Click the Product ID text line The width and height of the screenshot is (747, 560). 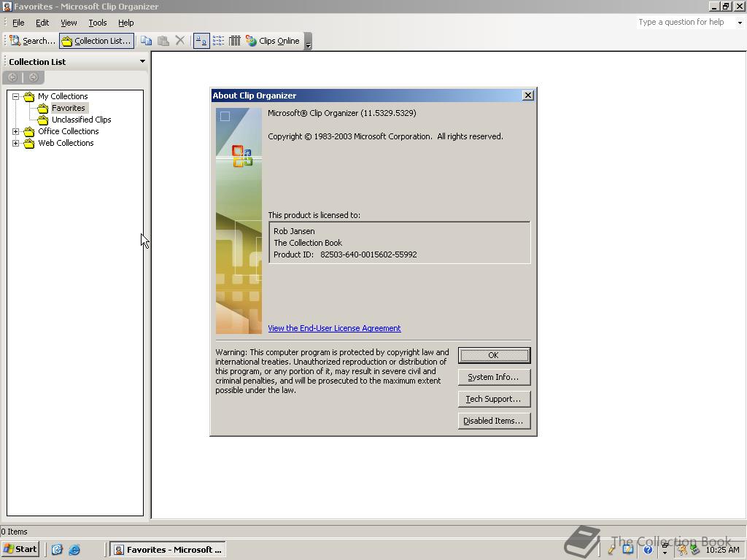pyautogui.click(x=345, y=254)
